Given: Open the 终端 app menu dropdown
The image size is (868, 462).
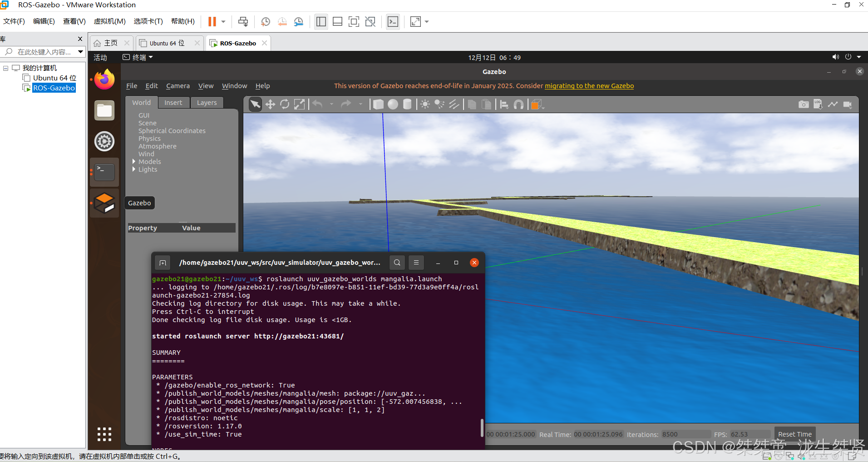Looking at the screenshot, I should click(138, 57).
